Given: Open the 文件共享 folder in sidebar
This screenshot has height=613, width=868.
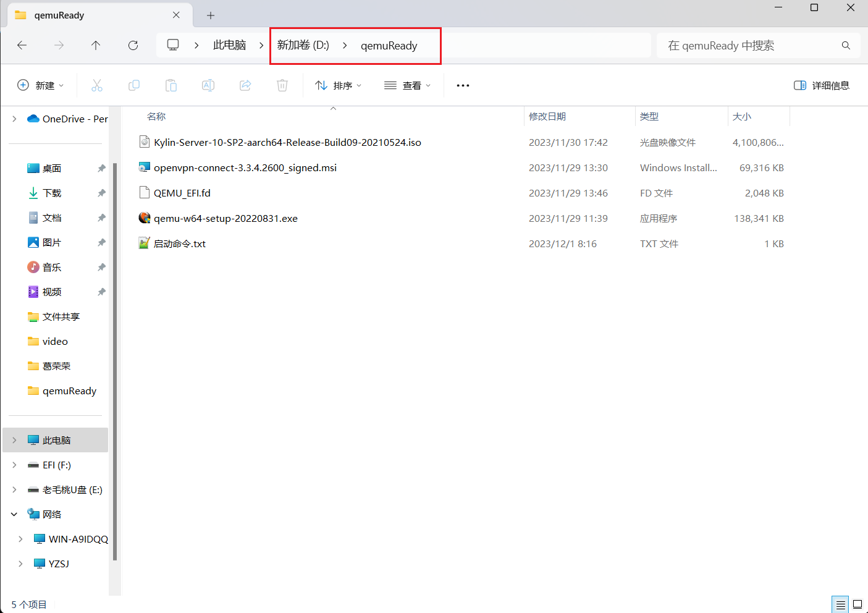Looking at the screenshot, I should pyautogui.click(x=61, y=316).
